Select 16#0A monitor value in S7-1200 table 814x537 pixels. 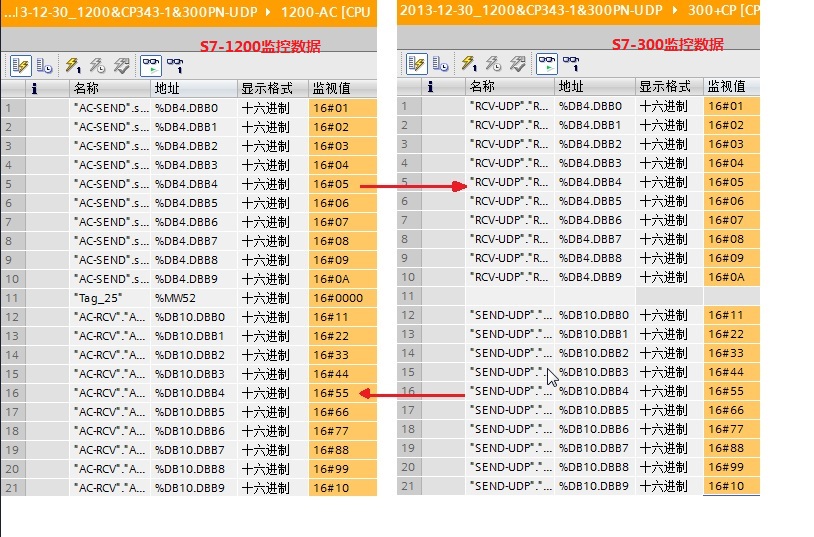click(343, 279)
